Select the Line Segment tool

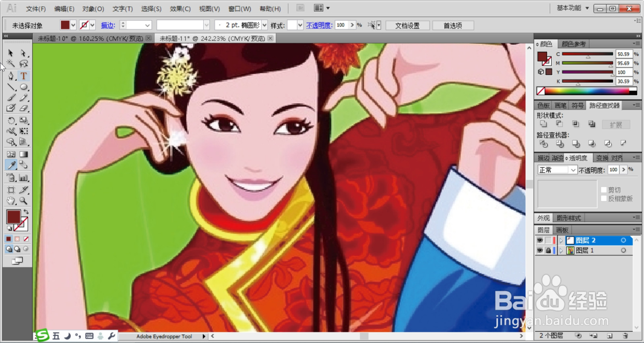click(x=11, y=87)
